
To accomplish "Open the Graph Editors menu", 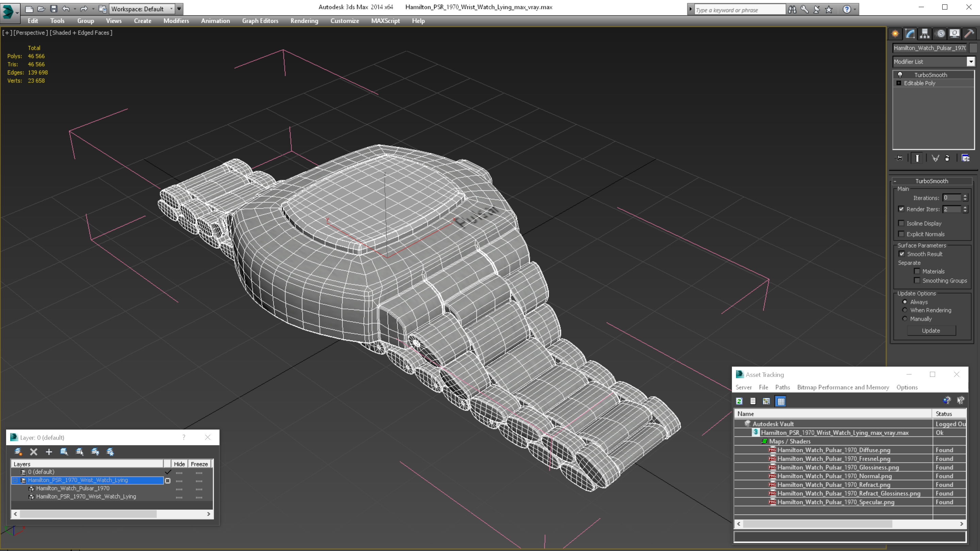I will coord(260,21).
